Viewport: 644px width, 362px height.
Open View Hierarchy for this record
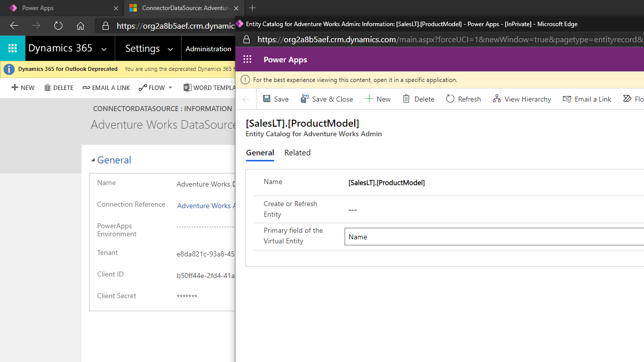click(x=522, y=99)
